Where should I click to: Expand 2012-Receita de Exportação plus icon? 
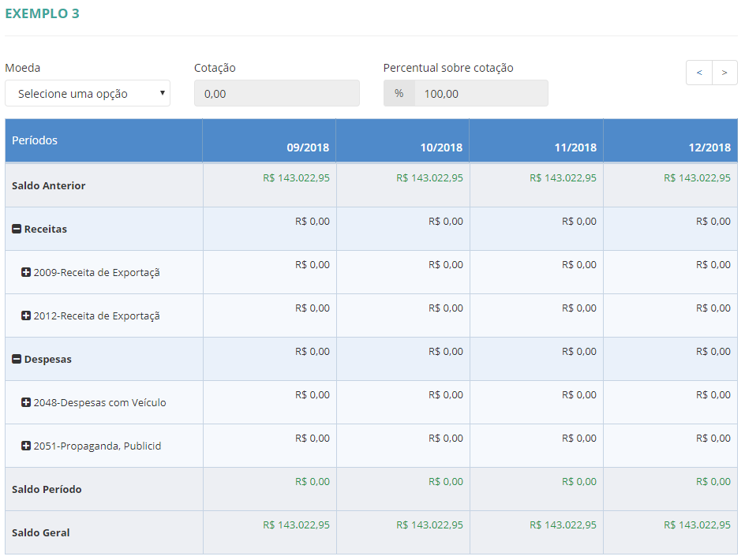coord(26,316)
